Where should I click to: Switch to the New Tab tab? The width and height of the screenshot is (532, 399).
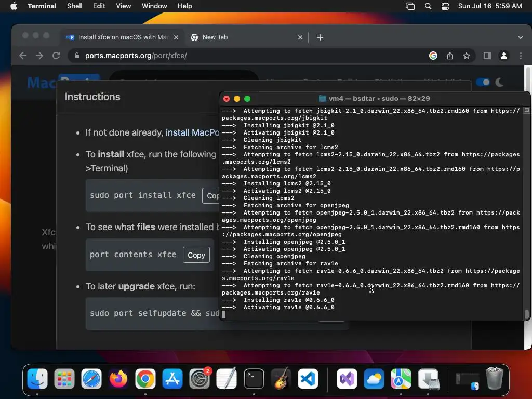(247, 37)
